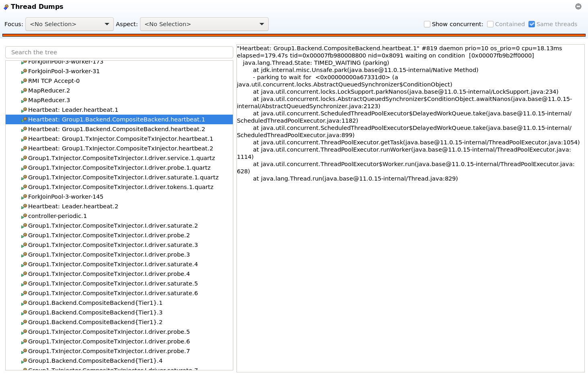Toggle the Contained checkbox
This screenshot has height=374, width=588.
(x=490, y=24)
